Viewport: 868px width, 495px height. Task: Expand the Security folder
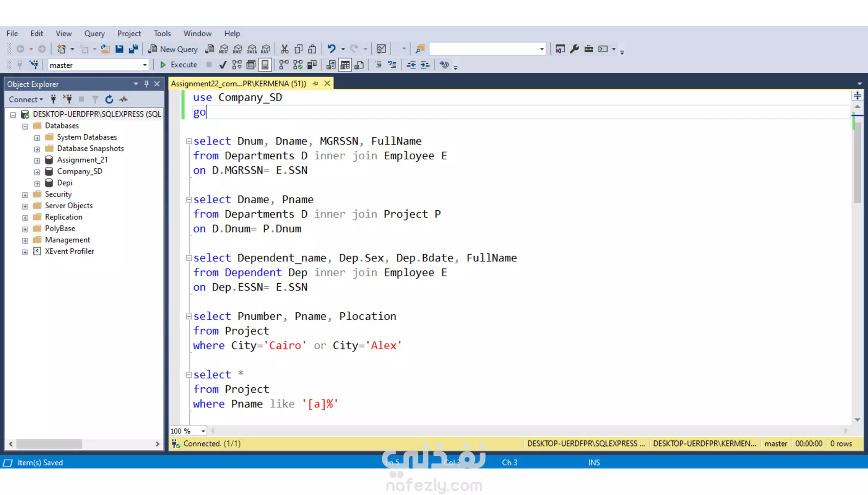pyautogui.click(x=25, y=195)
